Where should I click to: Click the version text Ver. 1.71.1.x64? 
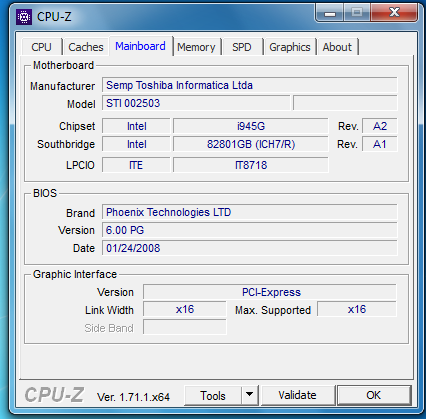[133, 397]
